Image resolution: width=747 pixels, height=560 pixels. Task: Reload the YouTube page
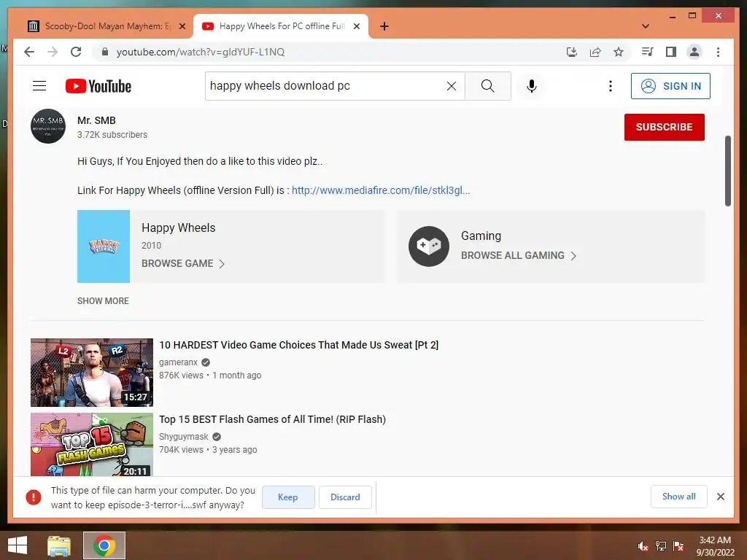(76, 52)
